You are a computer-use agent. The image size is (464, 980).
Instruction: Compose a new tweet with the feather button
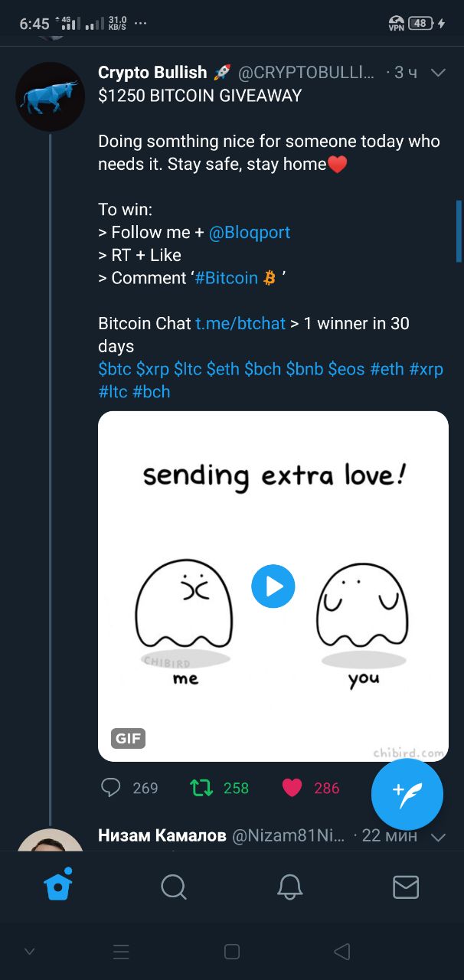407,794
